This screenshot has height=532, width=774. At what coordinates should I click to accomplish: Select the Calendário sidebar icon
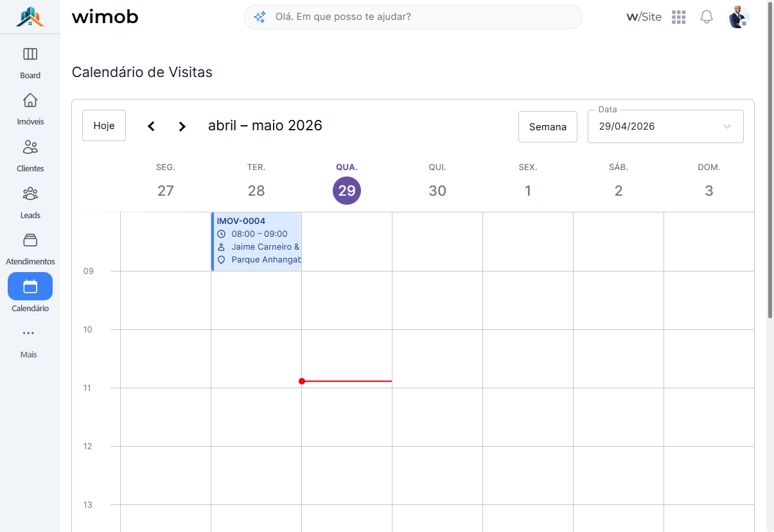click(30, 286)
